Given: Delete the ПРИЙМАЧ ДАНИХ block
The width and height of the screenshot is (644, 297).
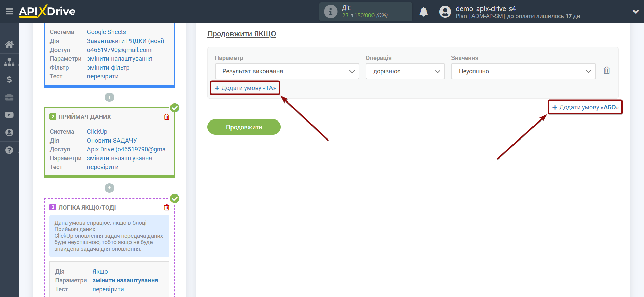Looking at the screenshot, I should click(x=167, y=117).
